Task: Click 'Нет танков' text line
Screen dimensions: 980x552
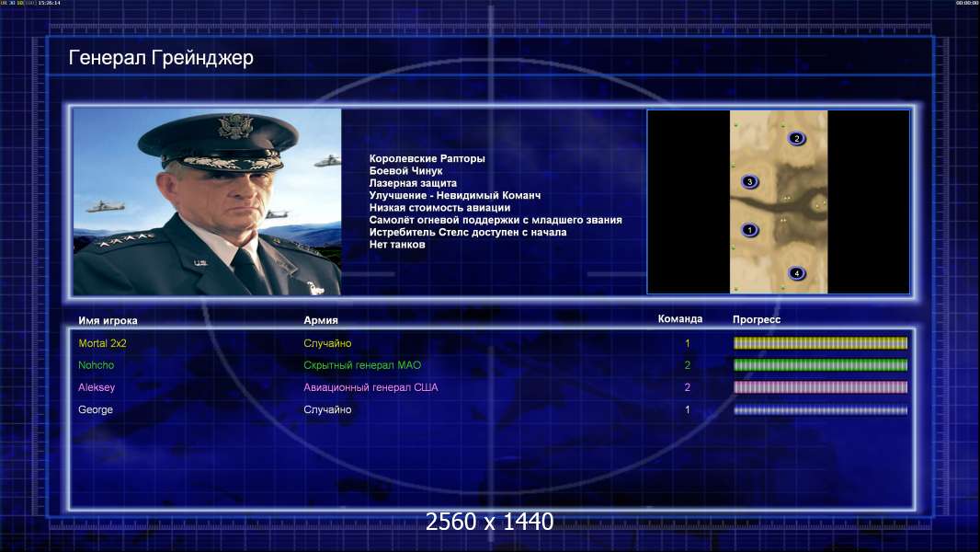Action: [x=397, y=245]
